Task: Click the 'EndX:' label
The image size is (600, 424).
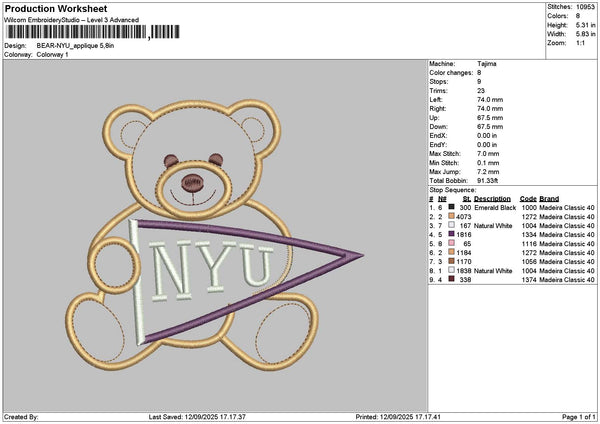Action: [438, 135]
